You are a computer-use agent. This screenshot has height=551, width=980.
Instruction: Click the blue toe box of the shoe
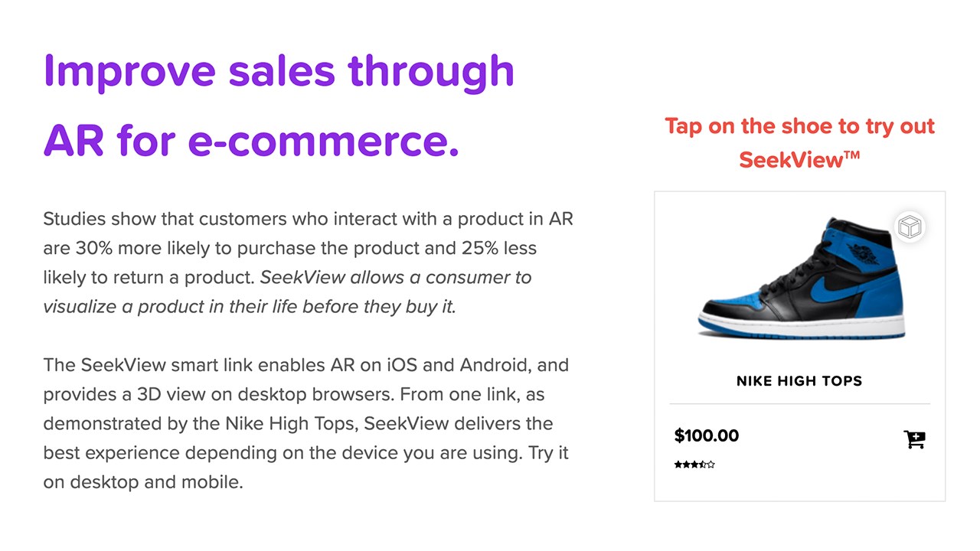(x=731, y=300)
